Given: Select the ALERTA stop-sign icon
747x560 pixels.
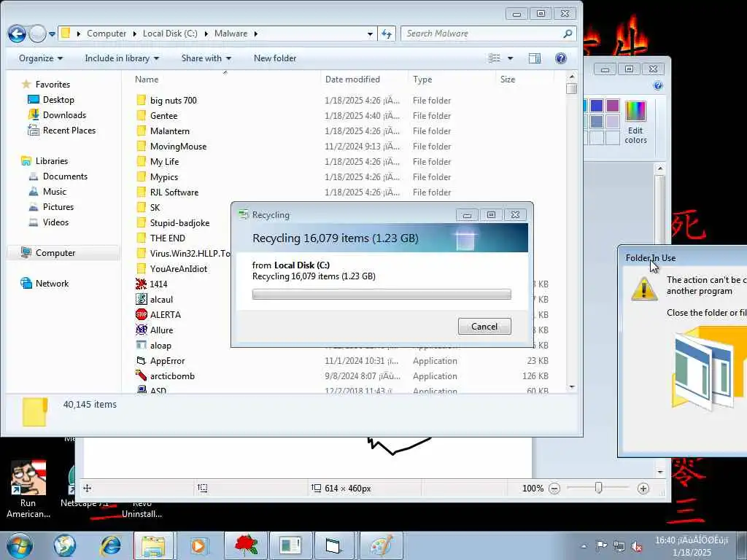Looking at the screenshot, I should click(141, 314).
